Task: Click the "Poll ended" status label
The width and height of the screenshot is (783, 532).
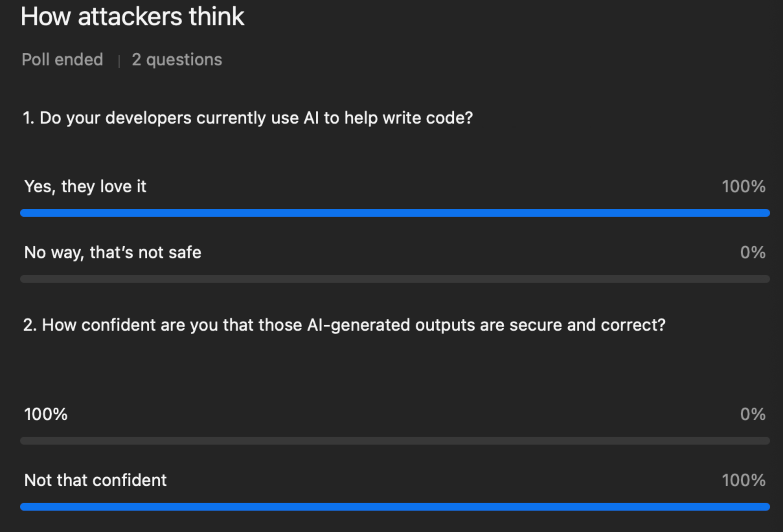Action: click(x=62, y=60)
